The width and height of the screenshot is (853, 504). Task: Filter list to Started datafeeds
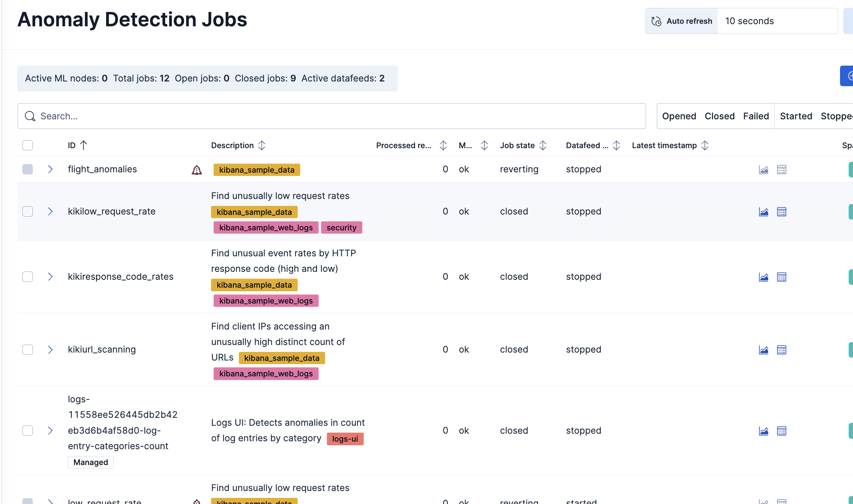click(x=796, y=116)
